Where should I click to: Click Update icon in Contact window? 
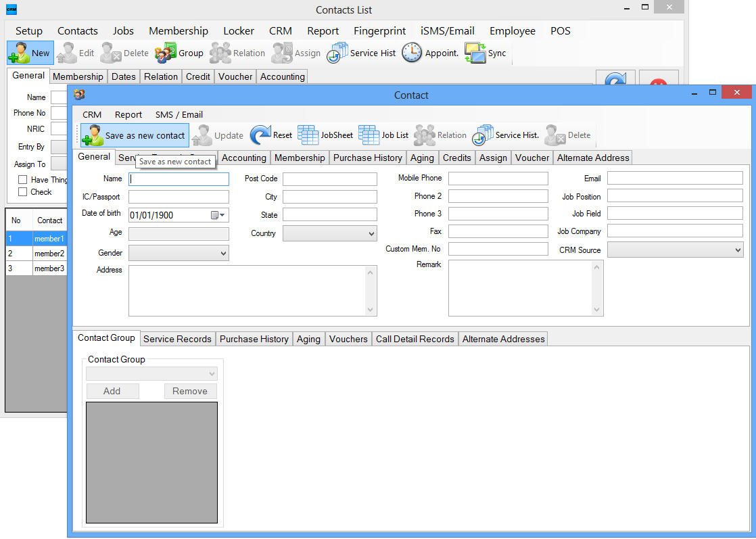(x=202, y=135)
